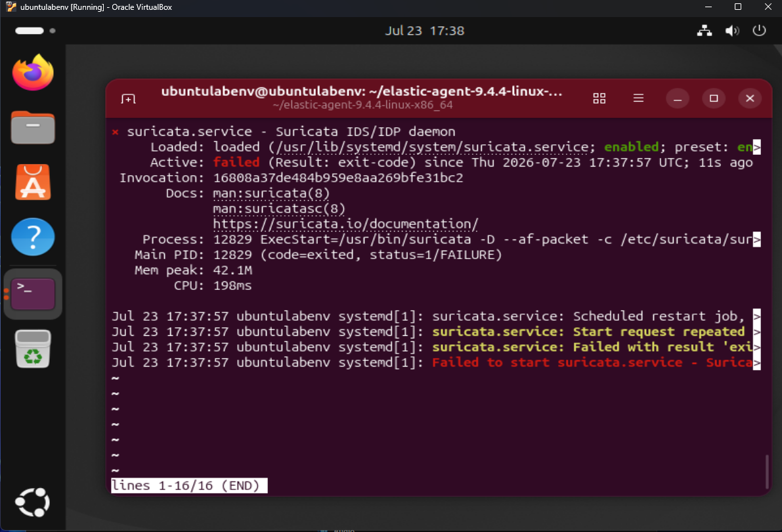Show applications via Ubuntu logo
The height and width of the screenshot is (532, 782).
pos(33,502)
